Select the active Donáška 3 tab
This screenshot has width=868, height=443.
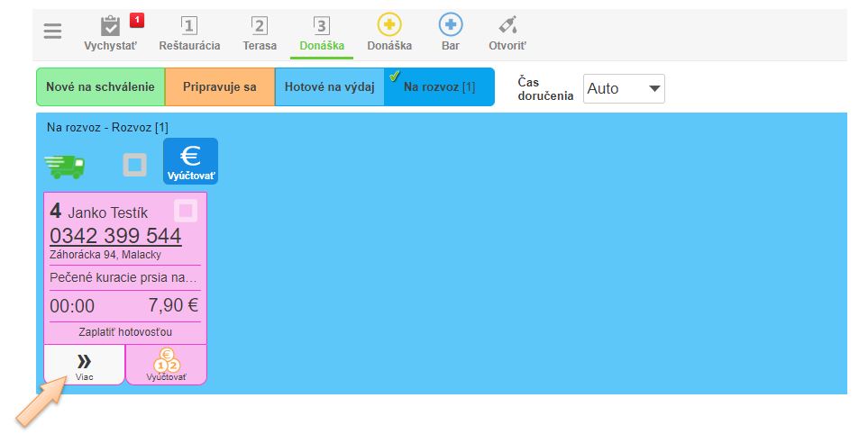tap(322, 32)
